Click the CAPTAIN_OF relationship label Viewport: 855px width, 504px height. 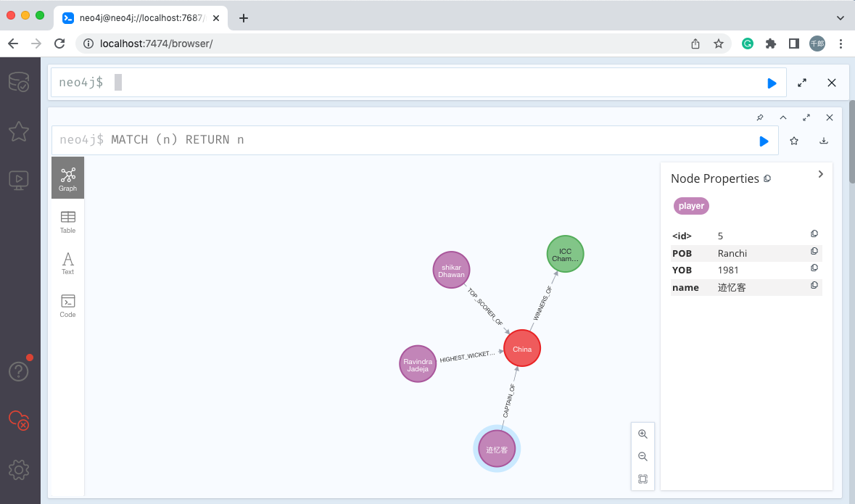click(x=509, y=401)
